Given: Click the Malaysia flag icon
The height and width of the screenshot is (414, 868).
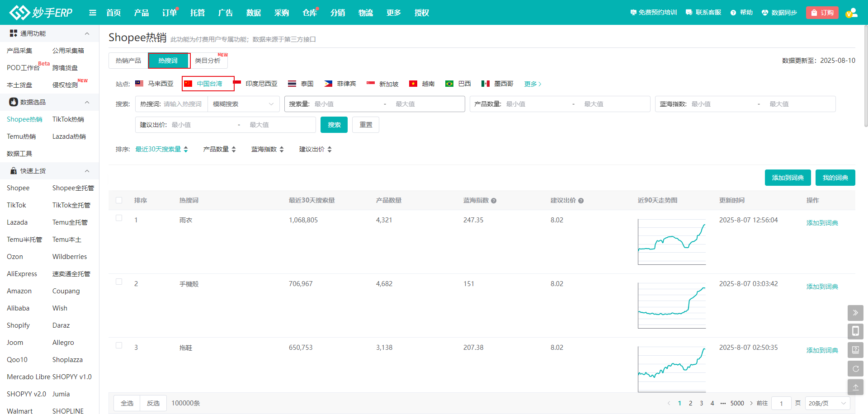Looking at the screenshot, I should (139, 84).
